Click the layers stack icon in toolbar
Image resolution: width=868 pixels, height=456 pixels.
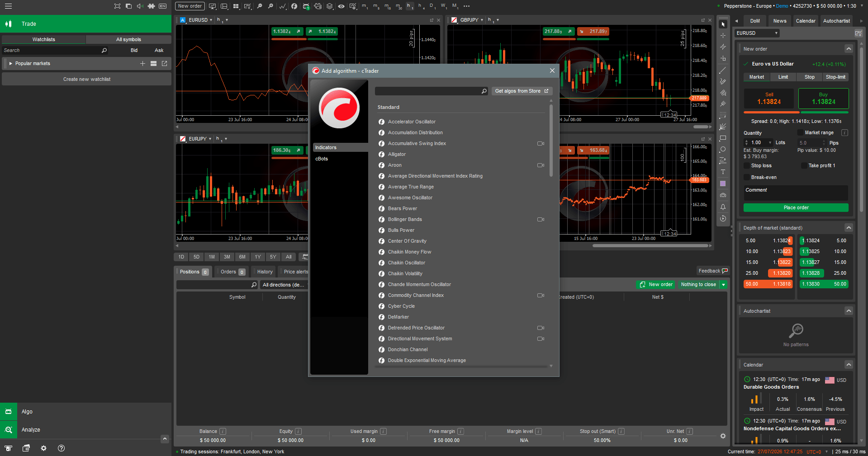pos(330,6)
